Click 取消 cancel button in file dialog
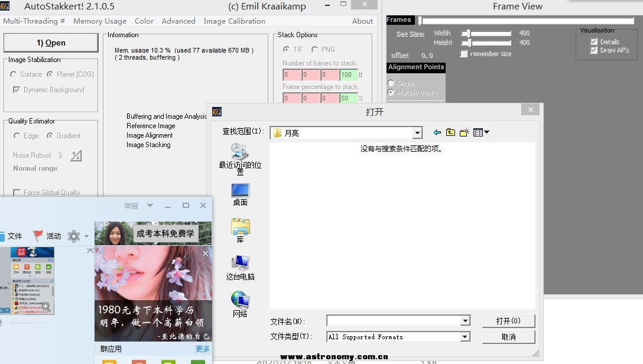 pyautogui.click(x=508, y=337)
